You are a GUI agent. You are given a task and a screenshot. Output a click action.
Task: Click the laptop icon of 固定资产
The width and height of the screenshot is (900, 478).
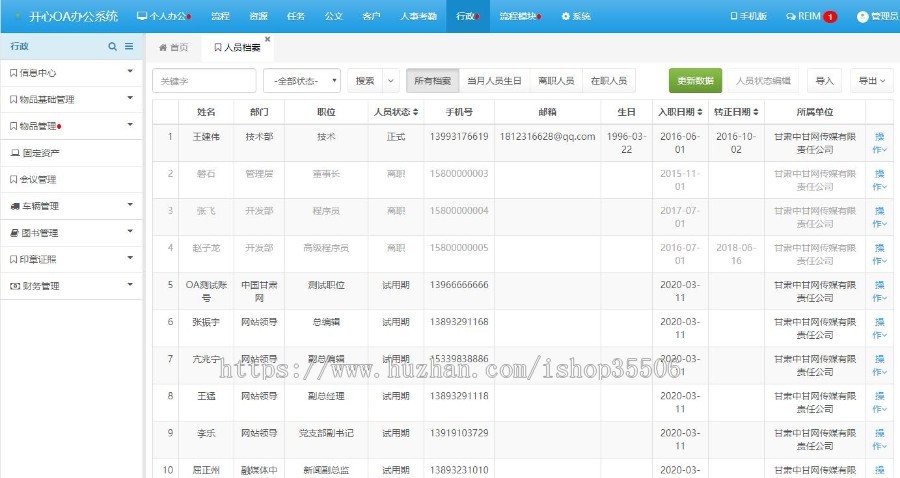15,153
